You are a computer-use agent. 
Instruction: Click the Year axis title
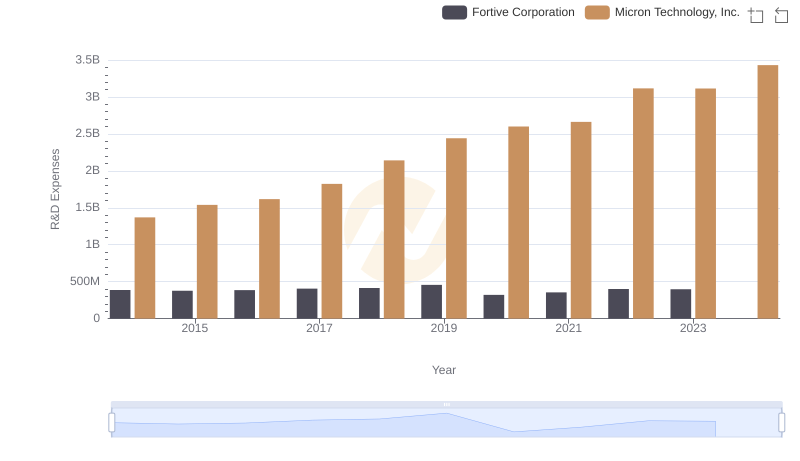[444, 370]
